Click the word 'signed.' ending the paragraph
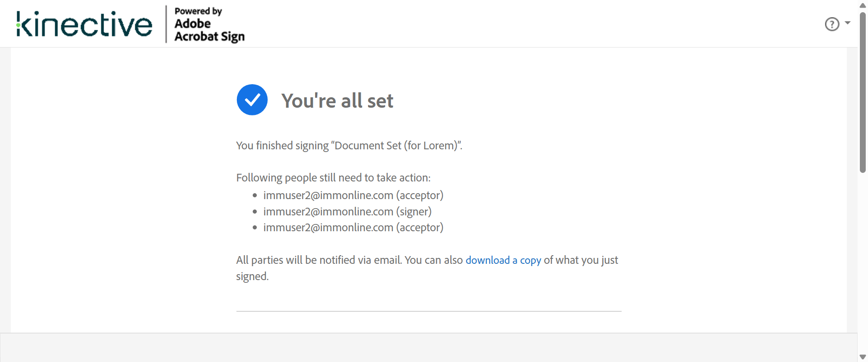This screenshot has width=868, height=362. tap(252, 276)
